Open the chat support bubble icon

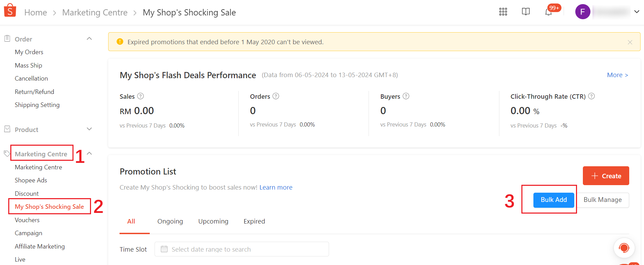point(624,248)
